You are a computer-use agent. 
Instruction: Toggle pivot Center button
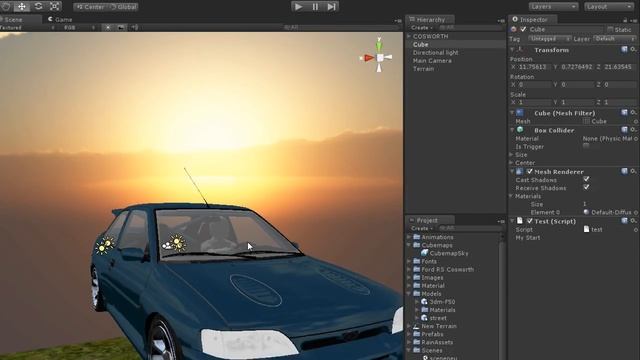(90, 7)
